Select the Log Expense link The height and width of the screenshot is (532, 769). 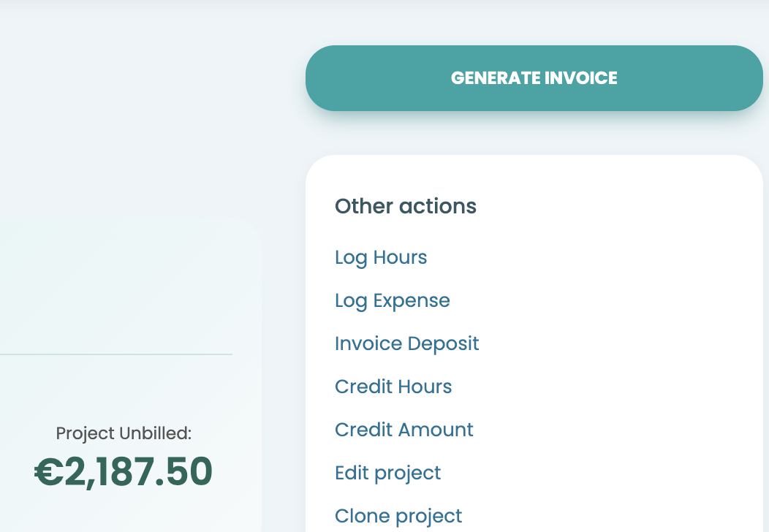(393, 301)
